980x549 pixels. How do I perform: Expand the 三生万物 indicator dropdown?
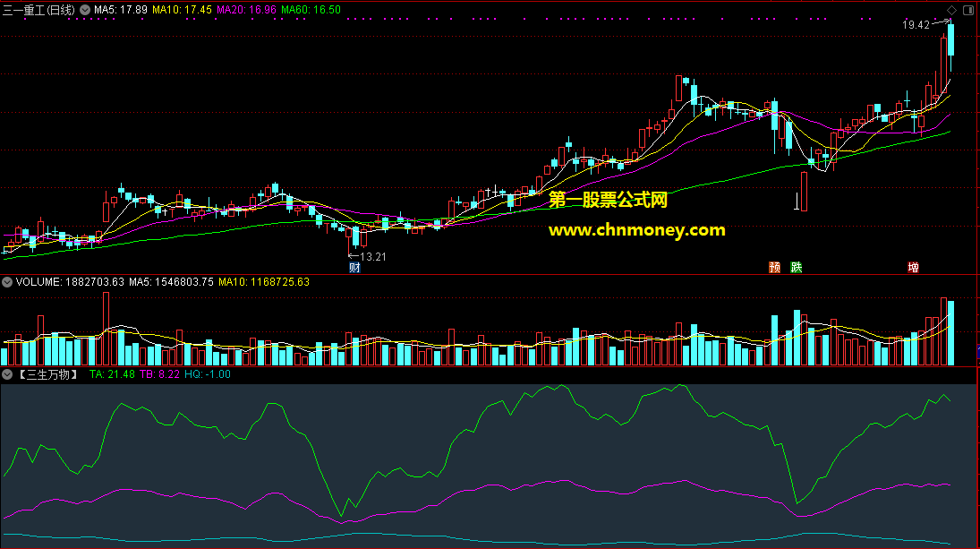[x=7, y=374]
